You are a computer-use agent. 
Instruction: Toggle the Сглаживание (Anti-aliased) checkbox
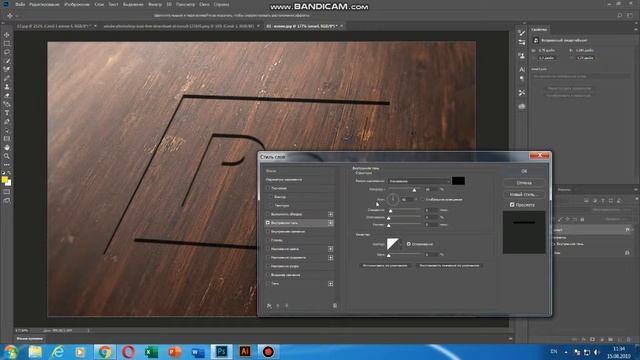tap(409, 244)
